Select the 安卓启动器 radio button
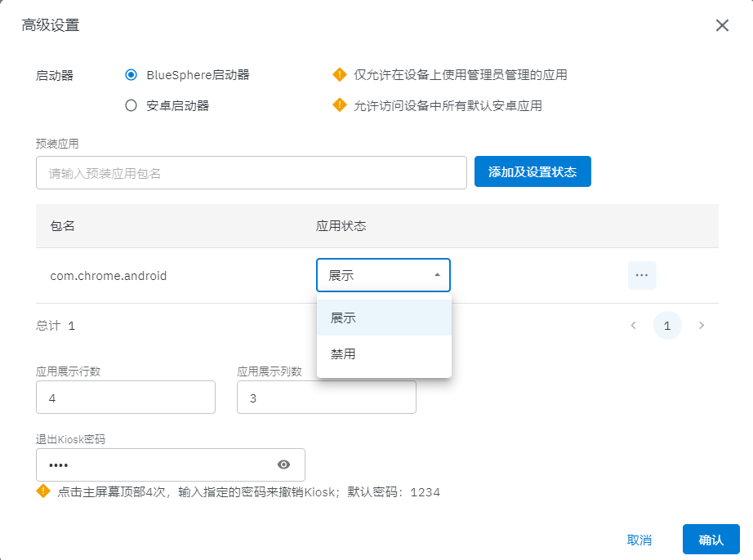The height and width of the screenshot is (560, 753). (131, 105)
